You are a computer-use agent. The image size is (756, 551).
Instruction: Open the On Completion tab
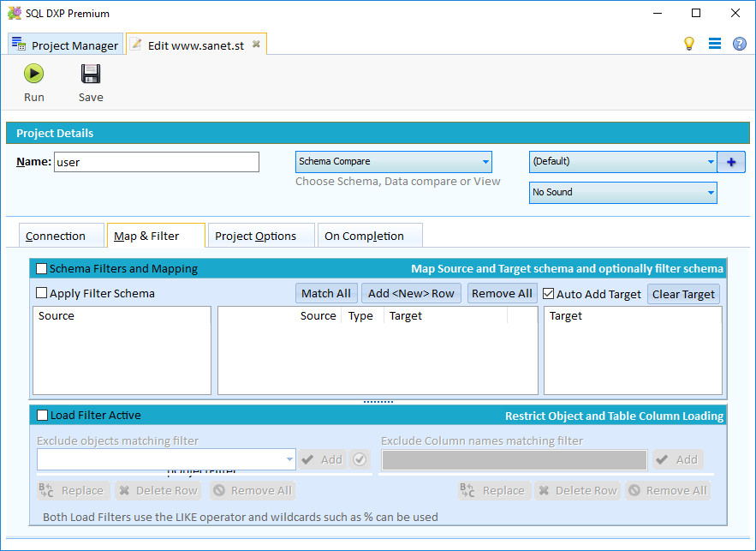pos(370,235)
